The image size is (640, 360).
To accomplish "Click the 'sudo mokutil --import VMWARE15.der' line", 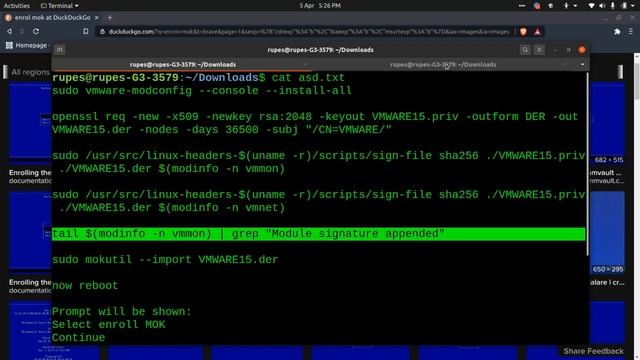I will click(x=165, y=260).
